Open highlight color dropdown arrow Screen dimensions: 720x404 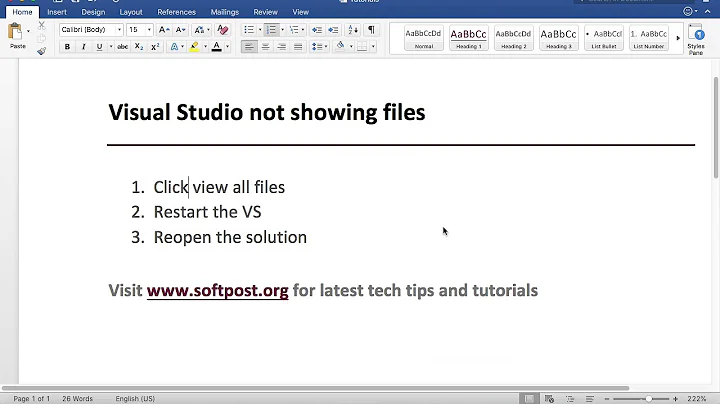pos(205,46)
